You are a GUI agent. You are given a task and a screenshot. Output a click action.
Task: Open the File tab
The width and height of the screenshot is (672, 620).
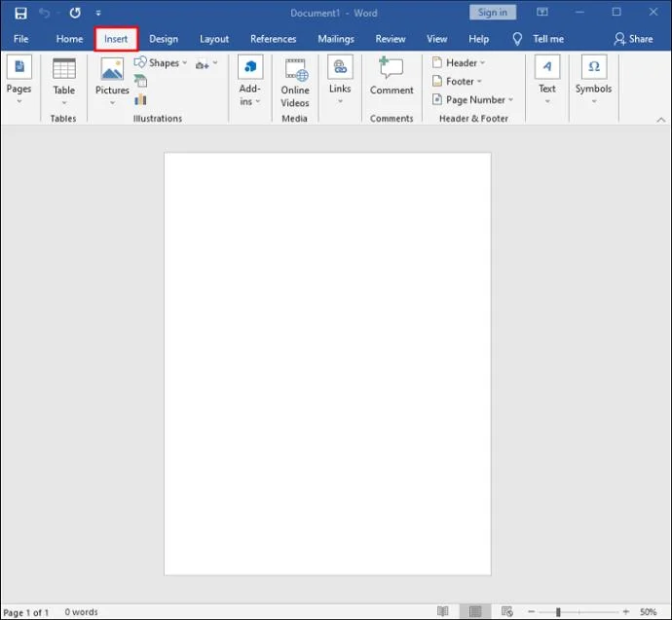[x=21, y=39]
